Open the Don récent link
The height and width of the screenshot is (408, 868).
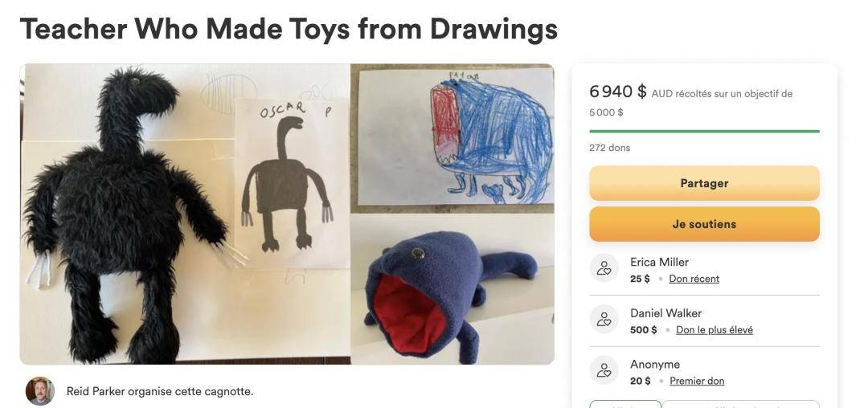point(694,279)
